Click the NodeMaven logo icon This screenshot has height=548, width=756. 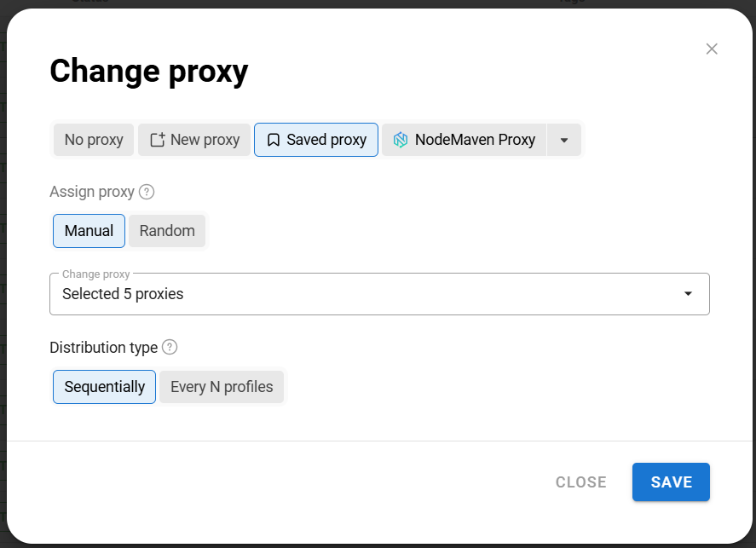tap(401, 140)
